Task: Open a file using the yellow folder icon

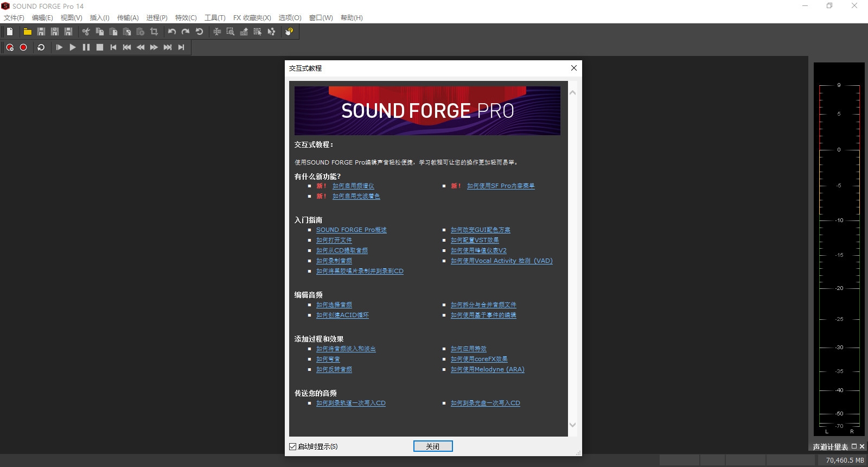Action: (x=27, y=31)
